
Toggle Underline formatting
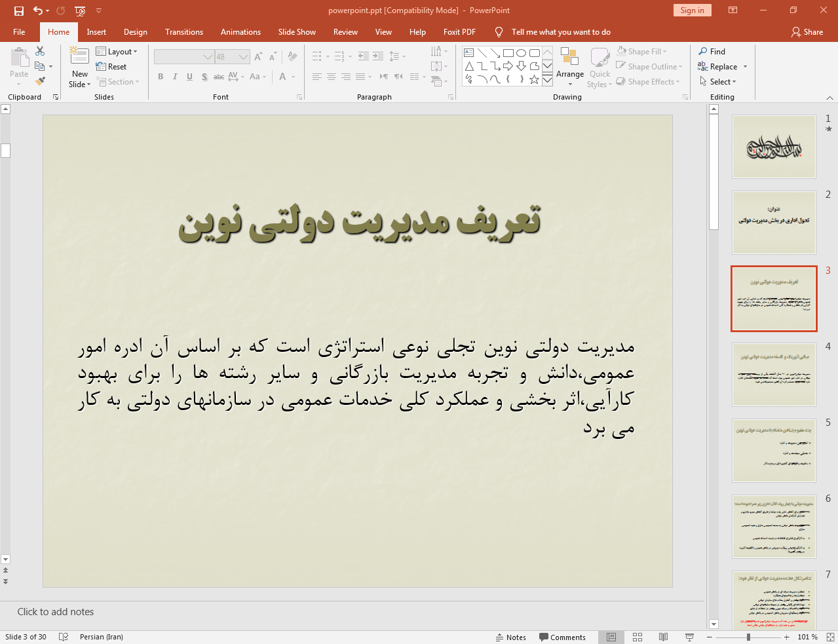(x=189, y=77)
